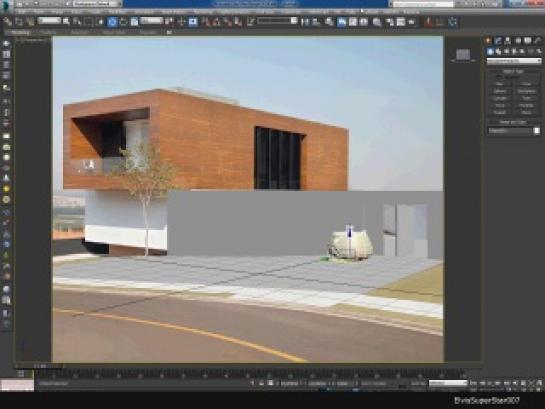Switch to the Modify command panel
Screen dimensions: 545x409
[x=498, y=41]
